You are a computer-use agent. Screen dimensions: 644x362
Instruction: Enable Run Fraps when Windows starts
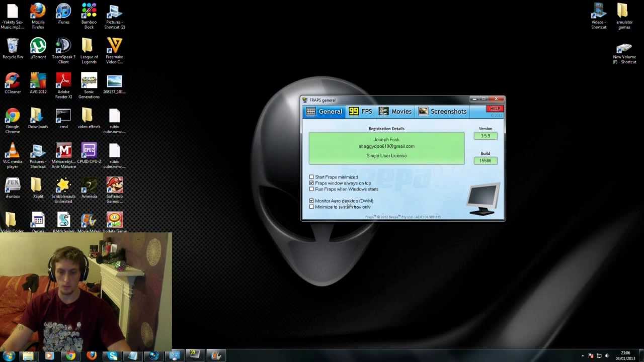311,189
